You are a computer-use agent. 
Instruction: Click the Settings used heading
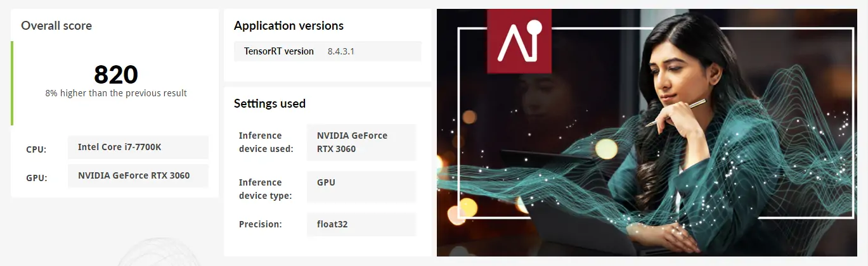[269, 104]
